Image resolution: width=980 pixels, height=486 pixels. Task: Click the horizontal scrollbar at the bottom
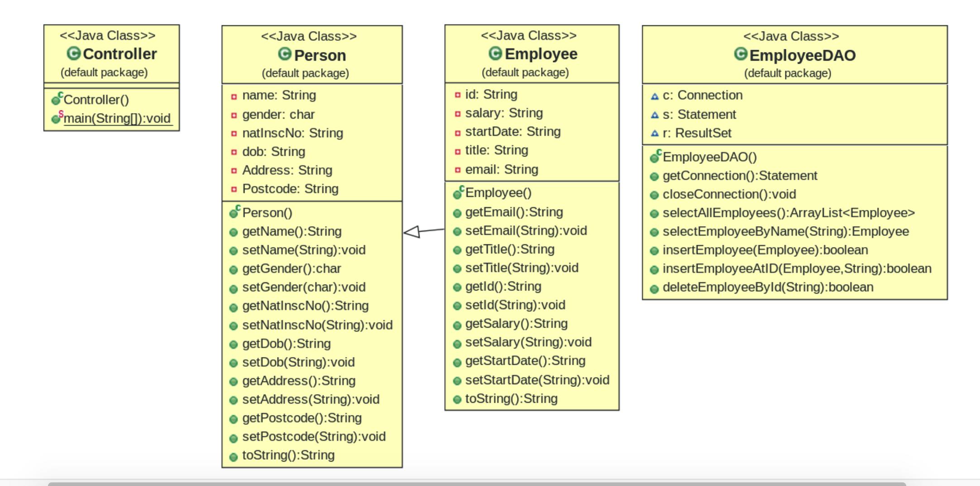click(x=453, y=483)
